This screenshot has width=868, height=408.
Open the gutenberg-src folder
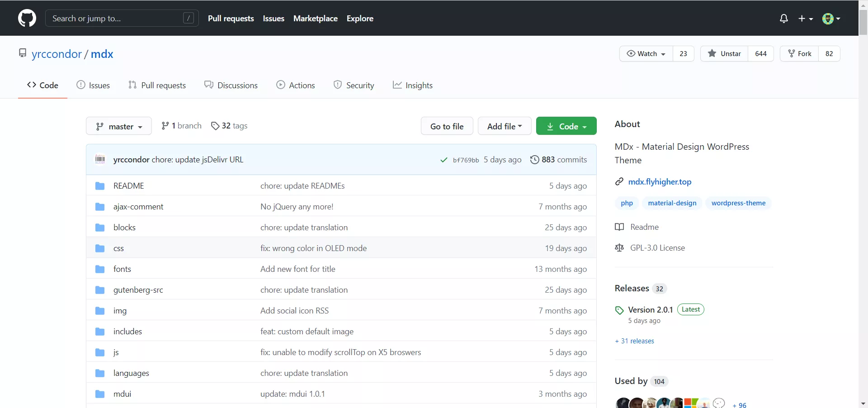(x=138, y=290)
